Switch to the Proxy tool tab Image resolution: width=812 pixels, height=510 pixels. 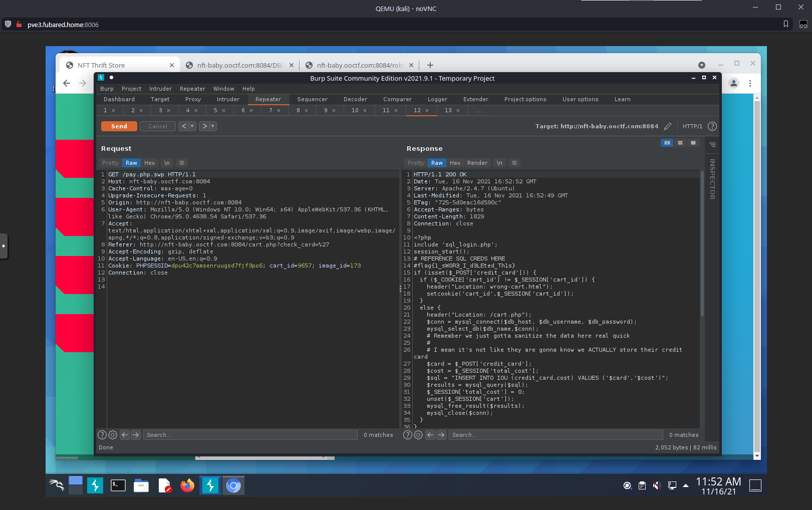[x=193, y=99]
